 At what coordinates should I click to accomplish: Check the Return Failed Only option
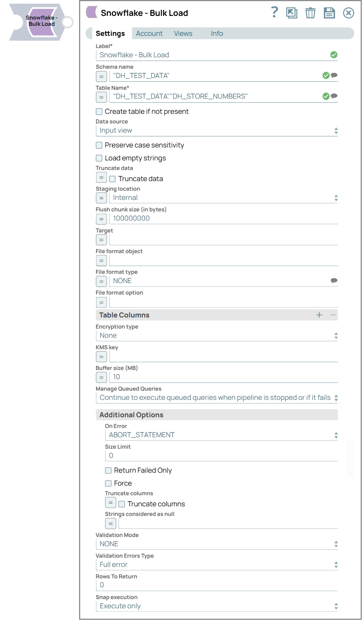108,470
